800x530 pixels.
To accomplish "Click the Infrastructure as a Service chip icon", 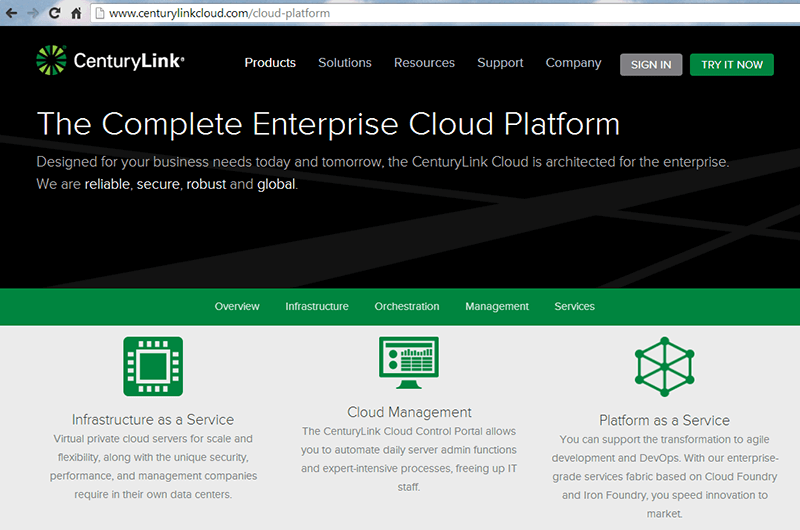I will (x=153, y=366).
